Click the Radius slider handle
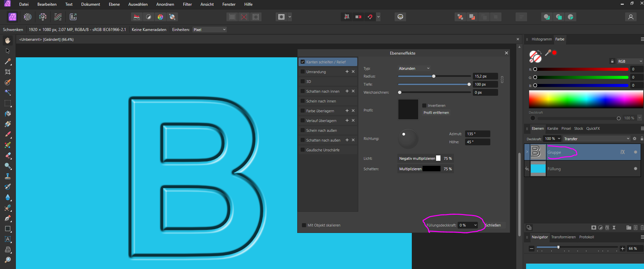 (434, 76)
